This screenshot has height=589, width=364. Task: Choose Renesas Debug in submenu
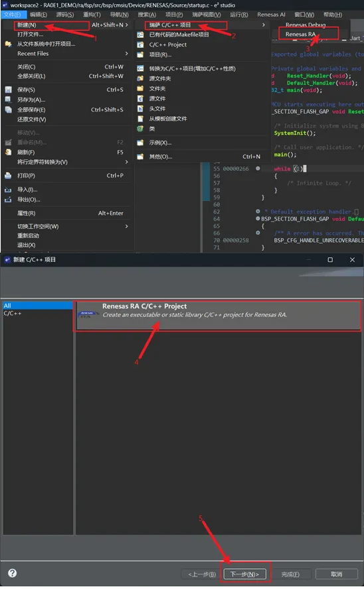(x=306, y=25)
